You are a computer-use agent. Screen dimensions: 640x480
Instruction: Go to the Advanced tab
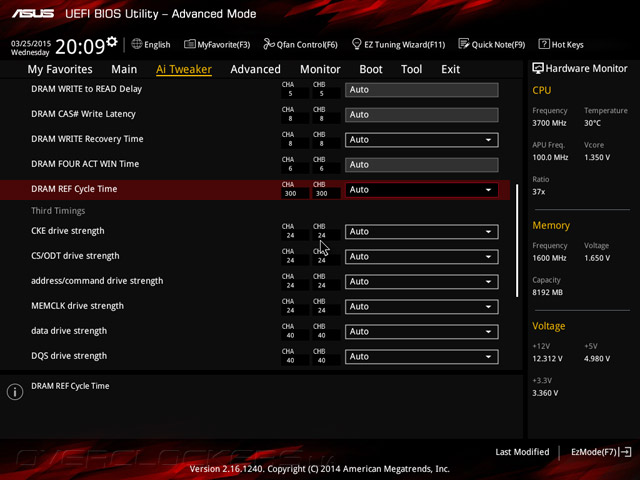[x=256, y=69]
